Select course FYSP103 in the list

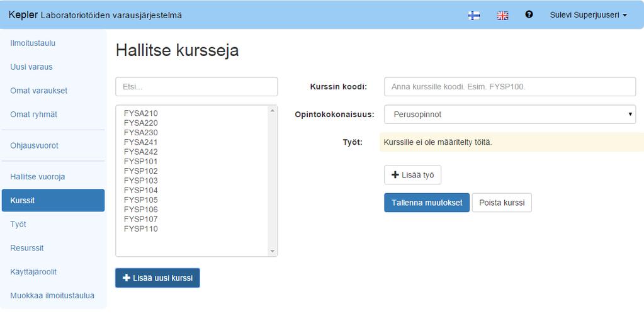click(x=141, y=181)
